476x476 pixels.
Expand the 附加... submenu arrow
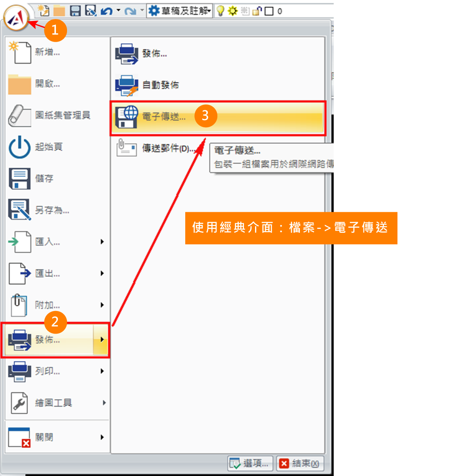(102, 305)
